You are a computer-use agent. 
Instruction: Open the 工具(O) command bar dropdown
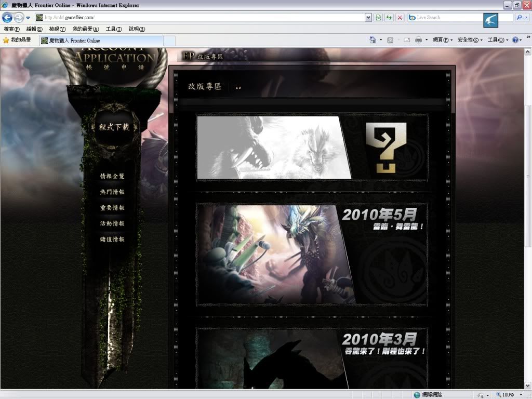[x=498, y=40]
